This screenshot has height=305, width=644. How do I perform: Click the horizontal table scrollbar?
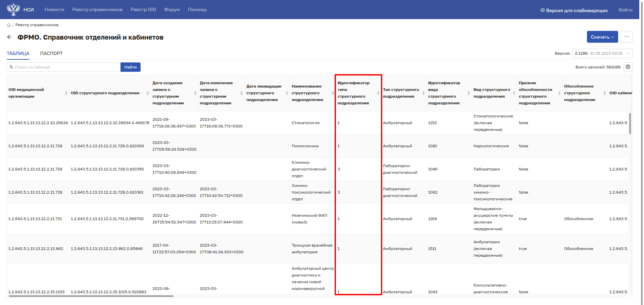pyautogui.click(x=91, y=296)
